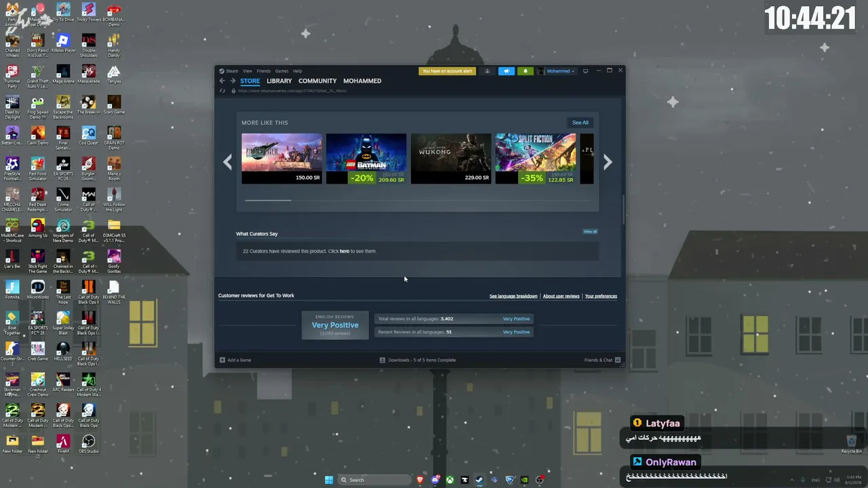Viewport: 868px width, 488px height.
Task: Open LEGO Batman game thumbnail
Action: pyautogui.click(x=366, y=159)
